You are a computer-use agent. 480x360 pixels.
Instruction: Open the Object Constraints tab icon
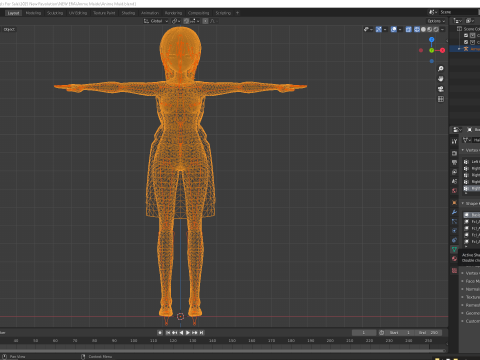point(454,240)
